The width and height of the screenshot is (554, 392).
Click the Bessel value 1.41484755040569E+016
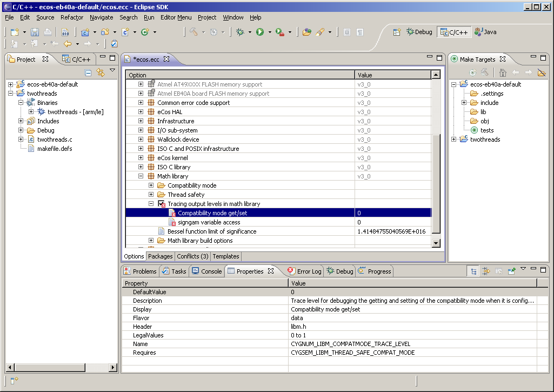(391, 231)
